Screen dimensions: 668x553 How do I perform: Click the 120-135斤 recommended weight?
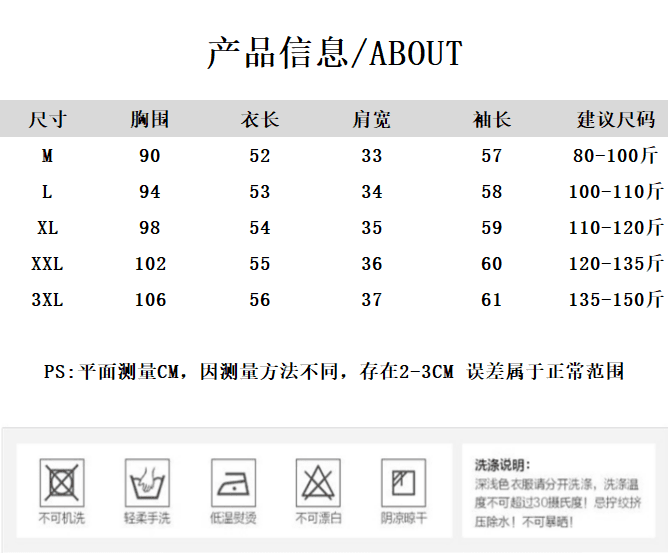click(616, 264)
